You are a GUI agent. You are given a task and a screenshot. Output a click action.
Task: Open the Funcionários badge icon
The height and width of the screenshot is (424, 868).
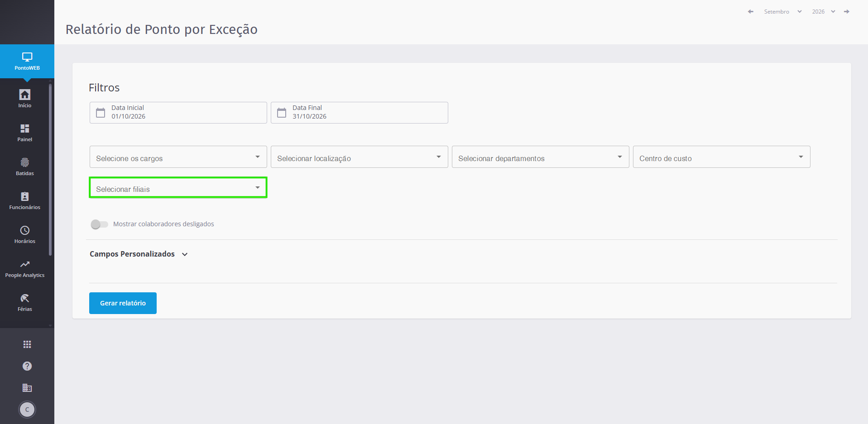pos(25,196)
